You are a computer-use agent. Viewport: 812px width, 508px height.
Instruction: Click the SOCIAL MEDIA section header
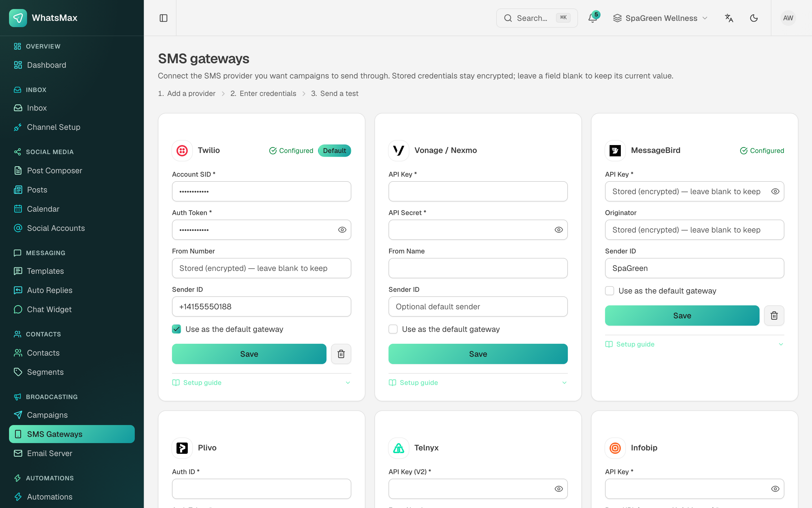[x=44, y=152]
